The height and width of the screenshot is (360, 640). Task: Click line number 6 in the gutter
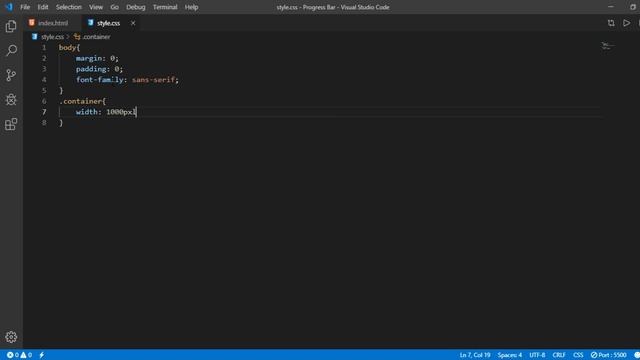tap(44, 101)
